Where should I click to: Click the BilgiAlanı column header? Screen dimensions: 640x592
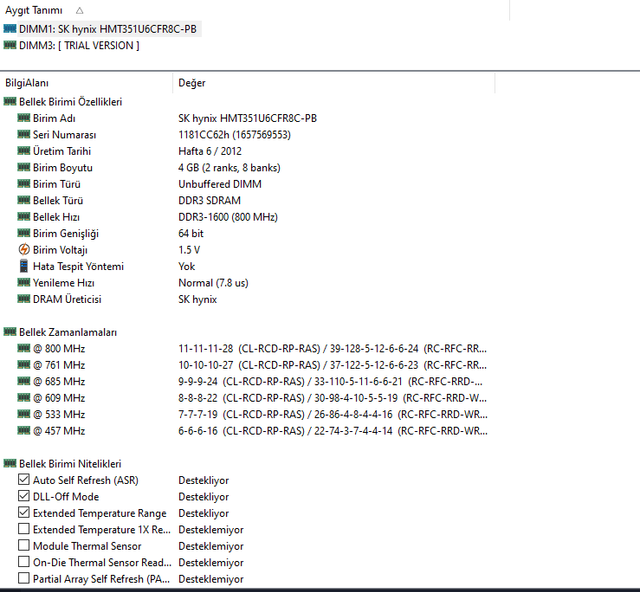tap(27, 83)
